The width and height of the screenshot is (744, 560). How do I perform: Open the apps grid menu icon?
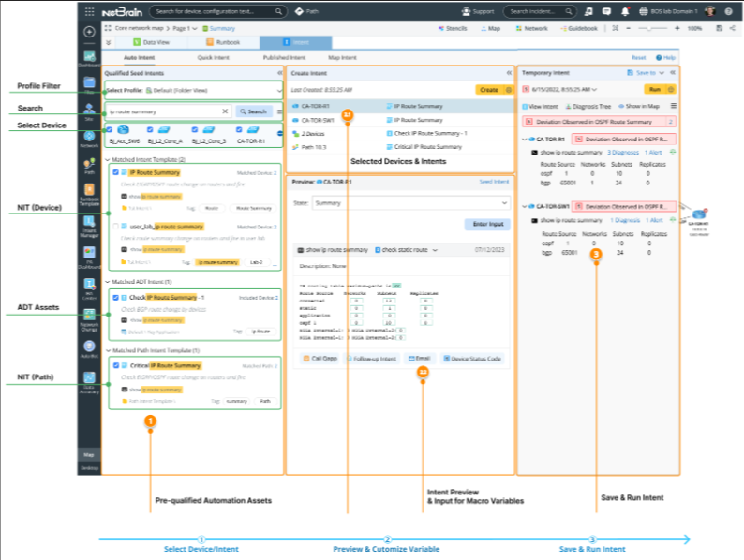coord(89,11)
